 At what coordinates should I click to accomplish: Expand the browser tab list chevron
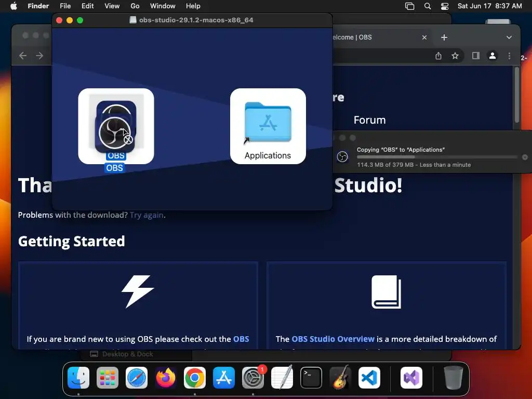tap(509, 37)
